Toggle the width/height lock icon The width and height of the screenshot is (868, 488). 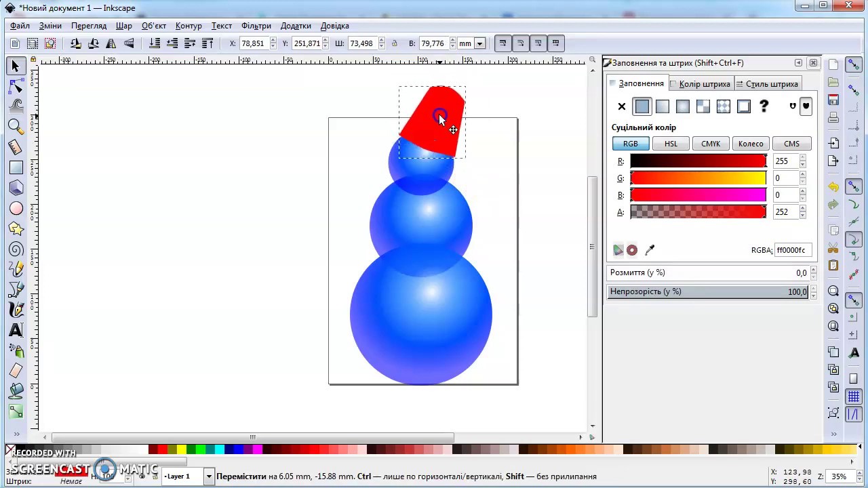tap(395, 43)
